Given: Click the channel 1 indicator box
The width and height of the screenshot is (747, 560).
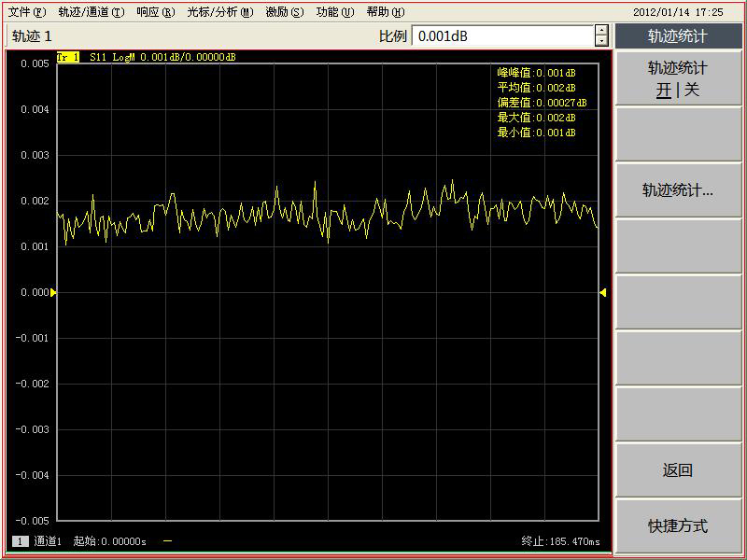Looking at the screenshot, I should [20, 541].
